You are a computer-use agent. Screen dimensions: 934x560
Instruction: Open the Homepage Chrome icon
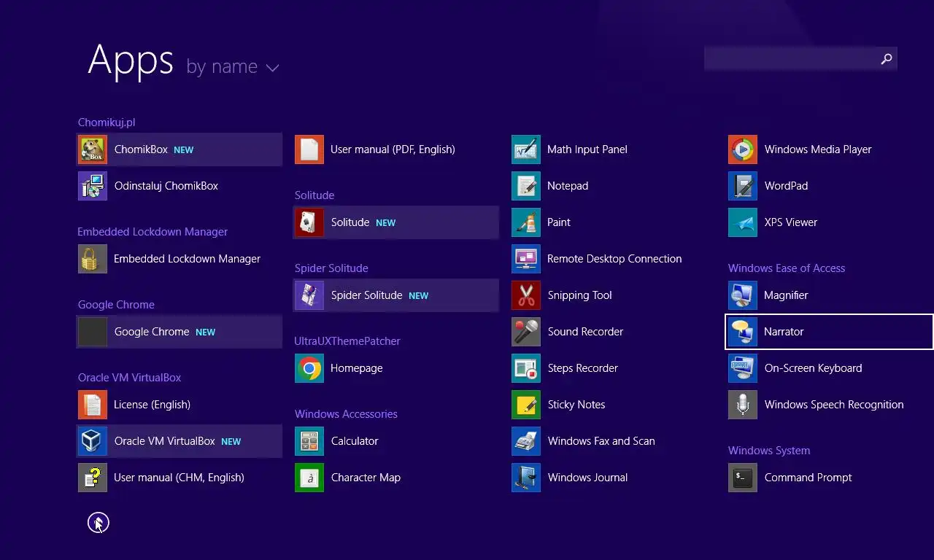309,368
